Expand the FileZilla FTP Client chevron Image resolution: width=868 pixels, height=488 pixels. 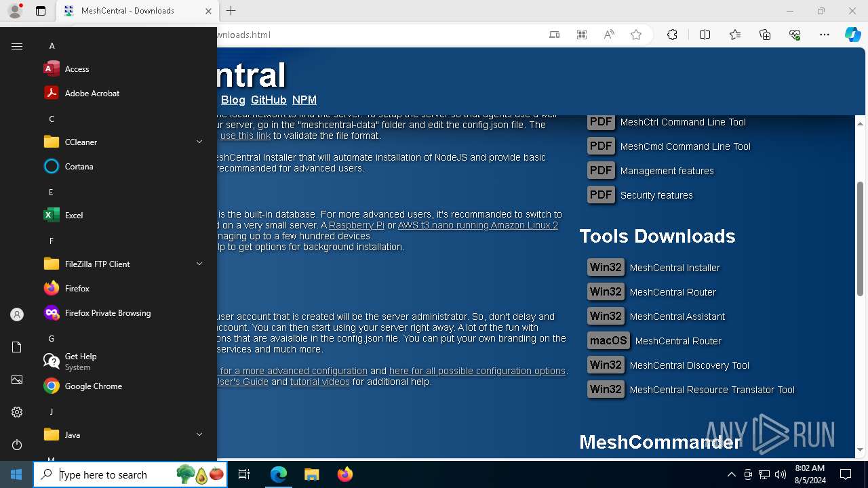click(199, 264)
